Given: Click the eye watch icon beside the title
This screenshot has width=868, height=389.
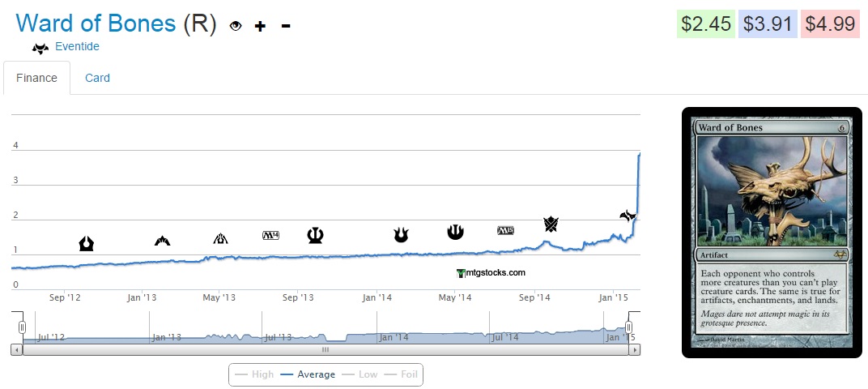Looking at the screenshot, I should (236, 26).
